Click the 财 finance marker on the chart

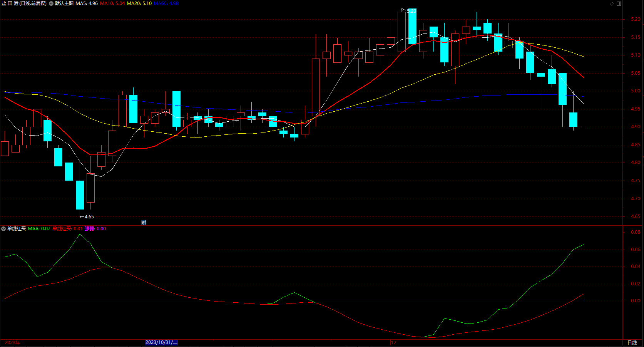point(144,223)
